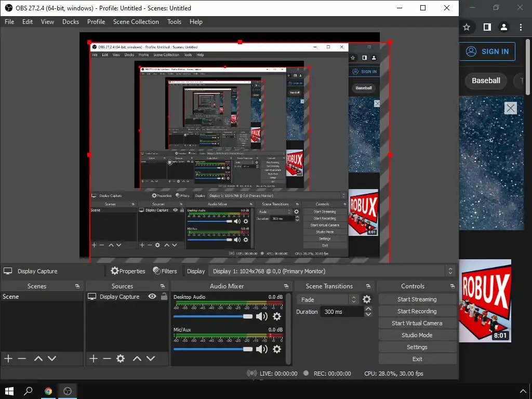Open the Tools menu
Screen dimensions: 532x399
174,22
